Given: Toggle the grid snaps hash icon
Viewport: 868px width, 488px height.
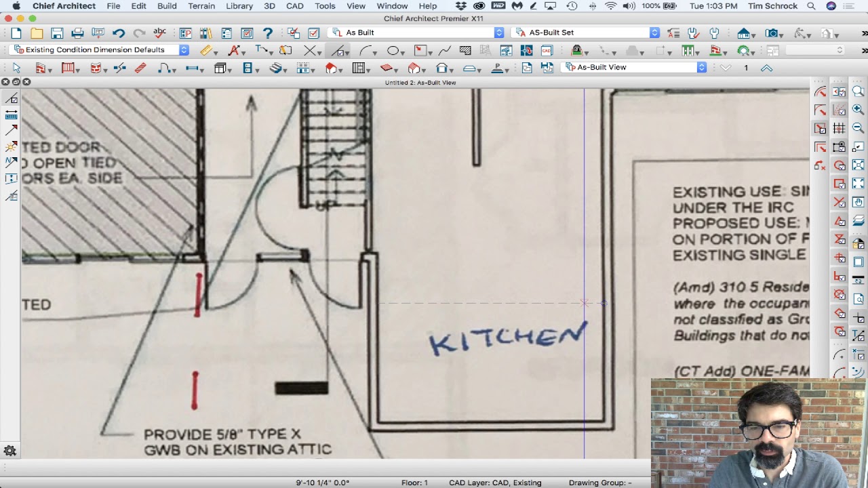Looking at the screenshot, I should click(840, 128).
